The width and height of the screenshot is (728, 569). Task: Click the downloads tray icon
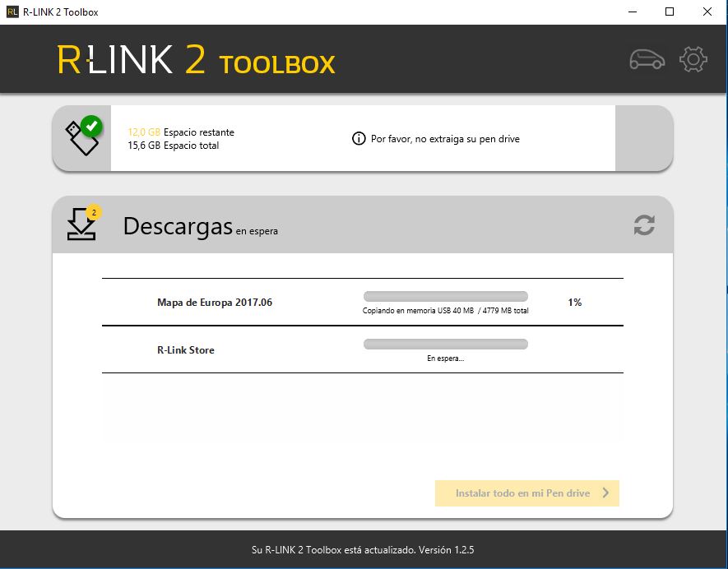pyautogui.click(x=81, y=224)
